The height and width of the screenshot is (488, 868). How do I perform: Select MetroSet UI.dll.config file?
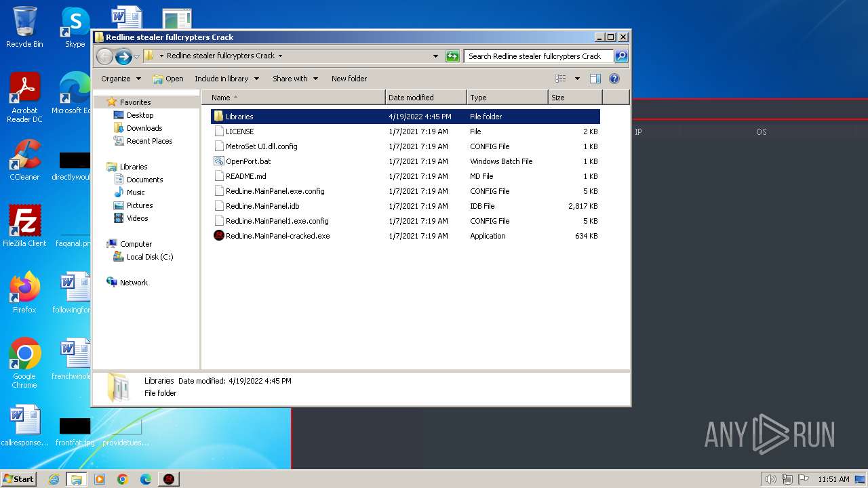coord(405,146)
